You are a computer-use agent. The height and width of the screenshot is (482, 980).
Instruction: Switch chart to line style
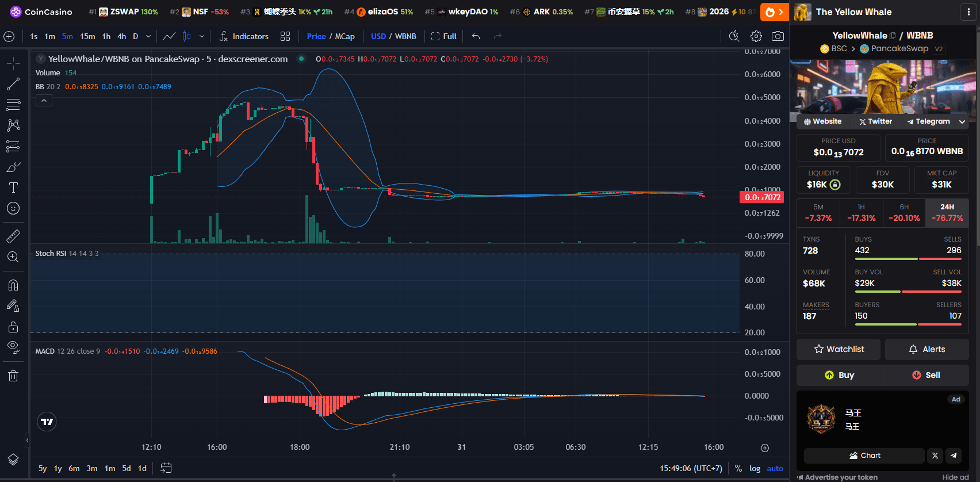click(169, 36)
